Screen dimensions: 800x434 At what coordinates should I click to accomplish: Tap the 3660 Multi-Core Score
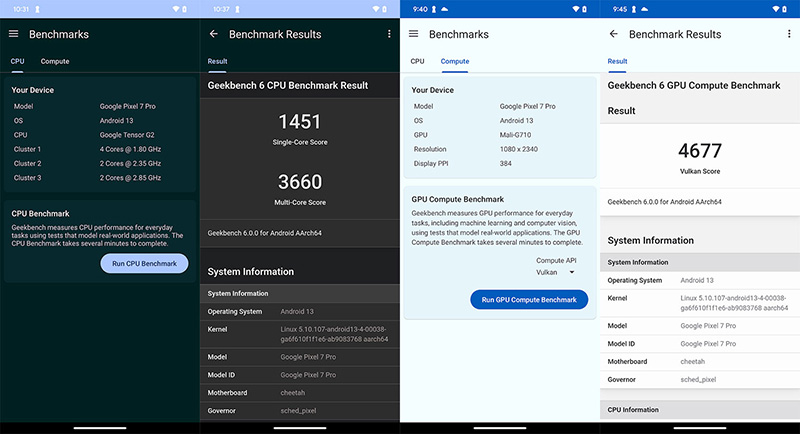click(x=299, y=187)
